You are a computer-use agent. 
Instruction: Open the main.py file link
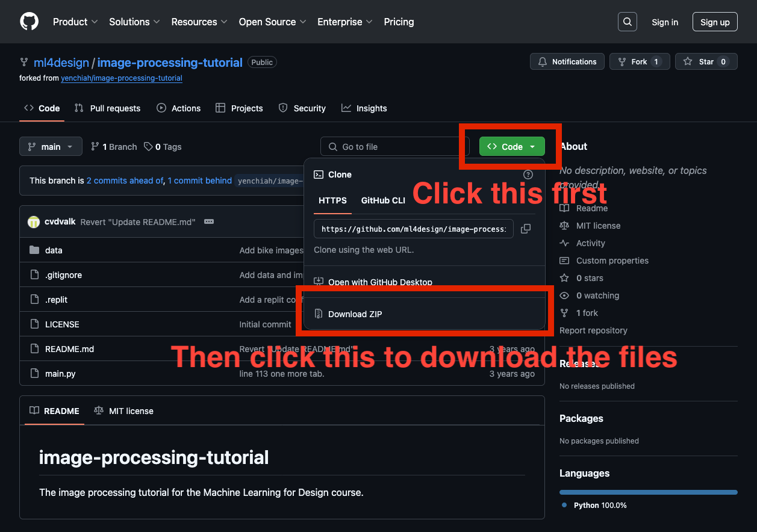point(60,374)
